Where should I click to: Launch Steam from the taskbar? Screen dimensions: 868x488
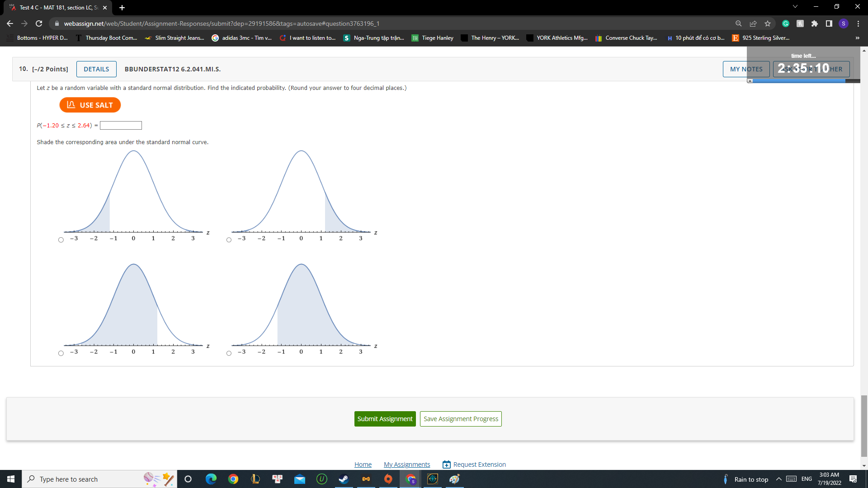pos(344,479)
